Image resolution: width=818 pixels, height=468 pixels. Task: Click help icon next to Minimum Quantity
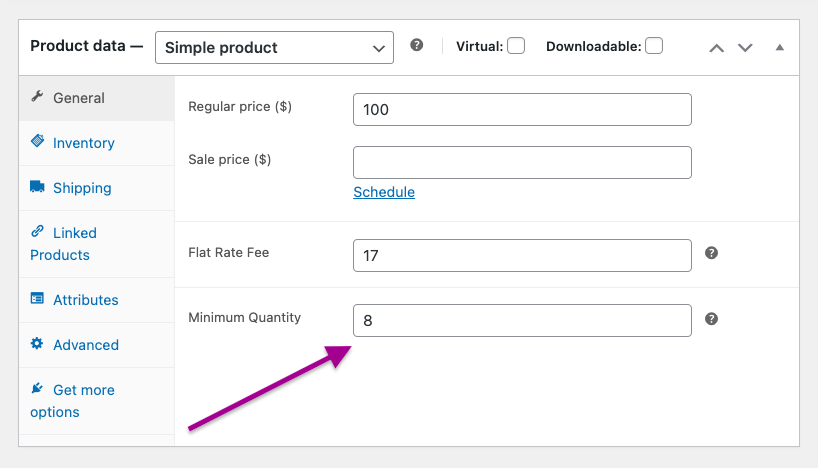711,319
